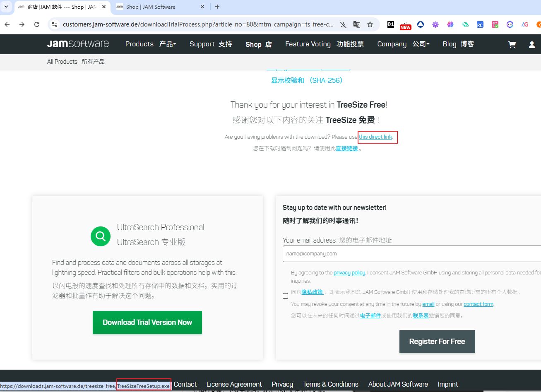541x392 pixels.
Task: Show the SHA-256 checksum link
Action: [307, 80]
